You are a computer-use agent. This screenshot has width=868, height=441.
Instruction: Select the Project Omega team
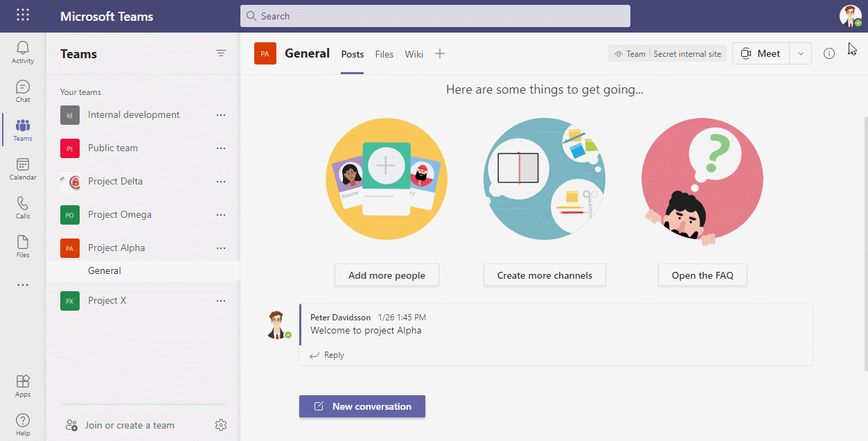click(x=120, y=215)
